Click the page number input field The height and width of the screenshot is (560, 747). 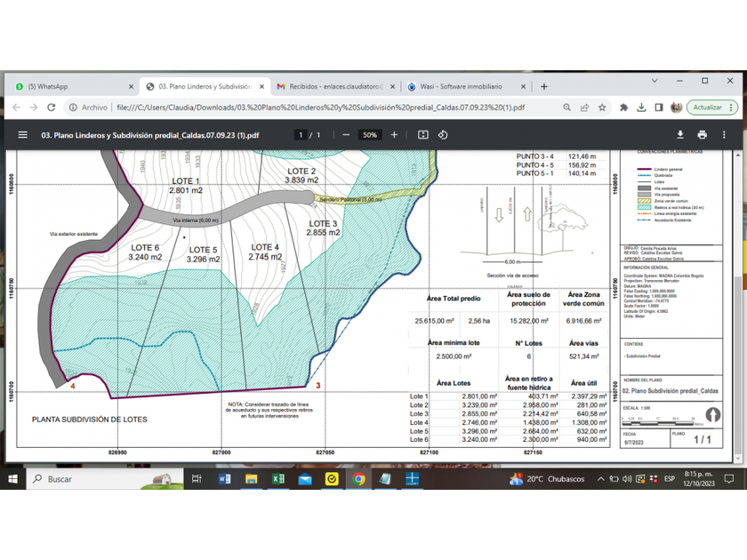[301, 135]
